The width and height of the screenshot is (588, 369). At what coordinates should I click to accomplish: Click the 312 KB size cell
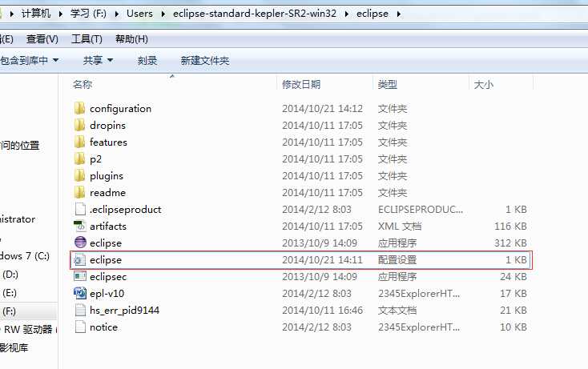(x=510, y=243)
